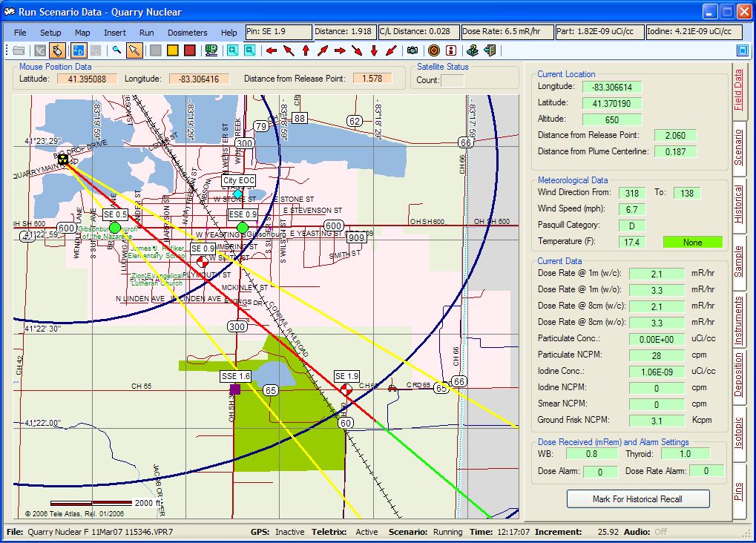Image resolution: width=756 pixels, height=543 pixels.
Task: Click the red square swatch in toolbar
Action: 189,50
